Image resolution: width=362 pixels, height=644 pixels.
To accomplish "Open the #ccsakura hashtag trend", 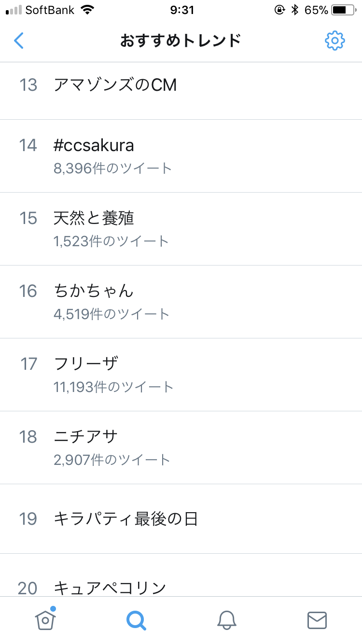I will pyautogui.click(x=94, y=145).
